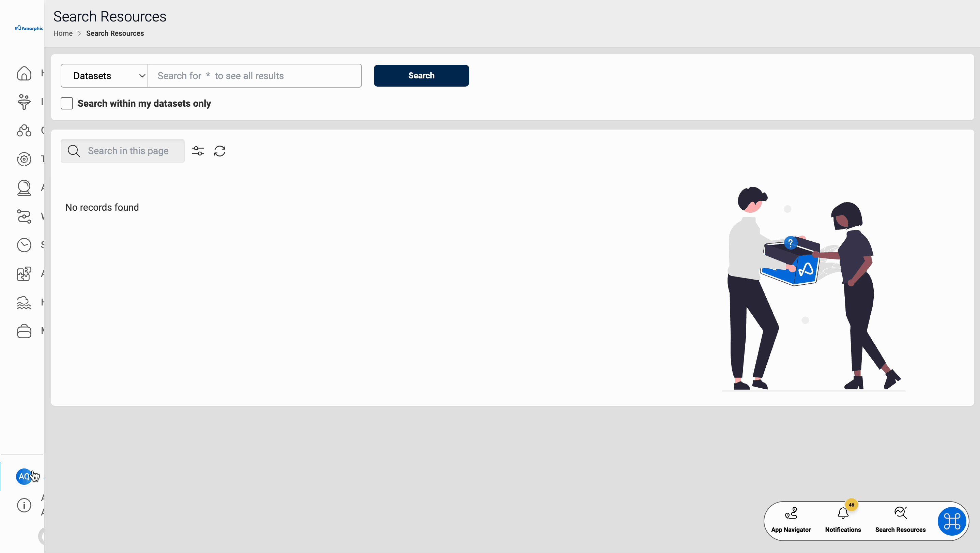Screen dimensions: 980x553
Task: Expand the search filter options
Action: point(198,151)
